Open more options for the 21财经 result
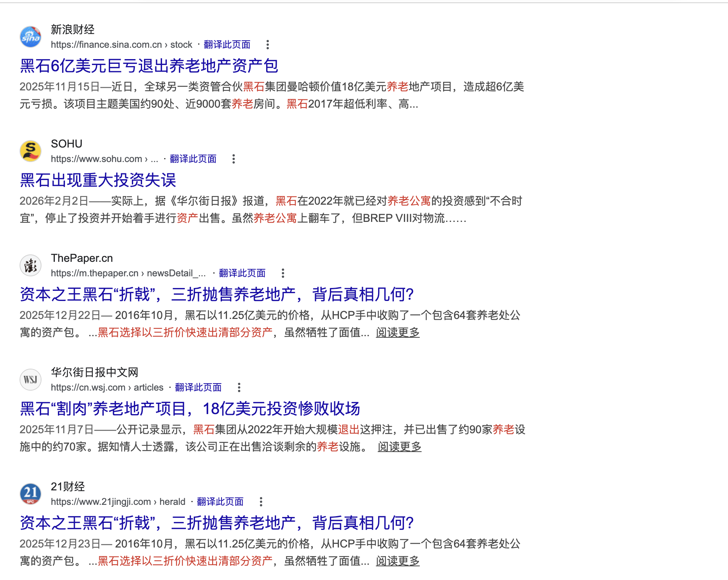The height and width of the screenshot is (580, 728). coord(261,502)
